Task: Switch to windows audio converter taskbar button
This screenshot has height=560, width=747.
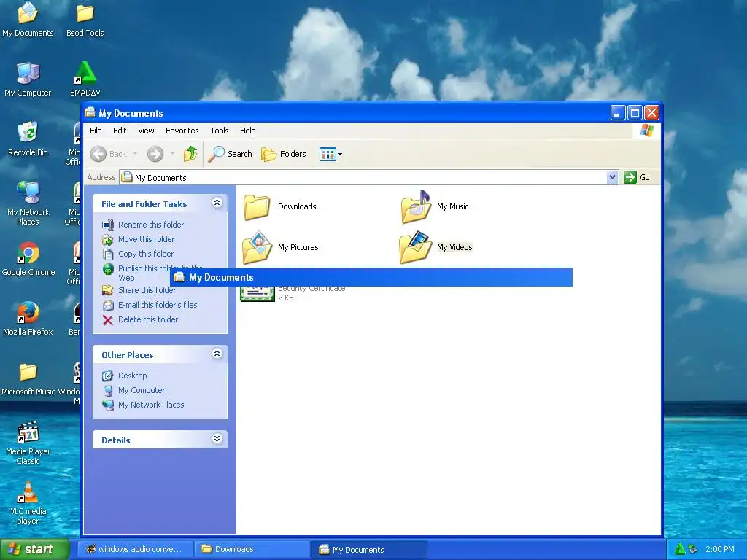Action: (134, 549)
